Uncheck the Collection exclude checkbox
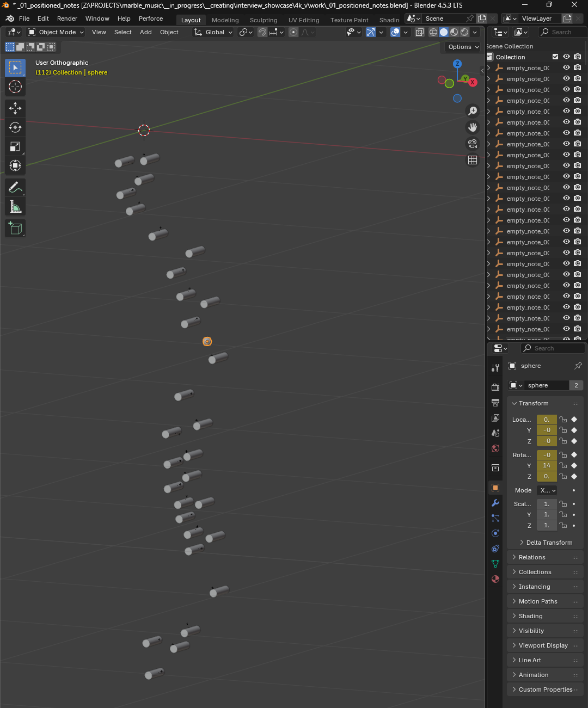 [x=555, y=57]
